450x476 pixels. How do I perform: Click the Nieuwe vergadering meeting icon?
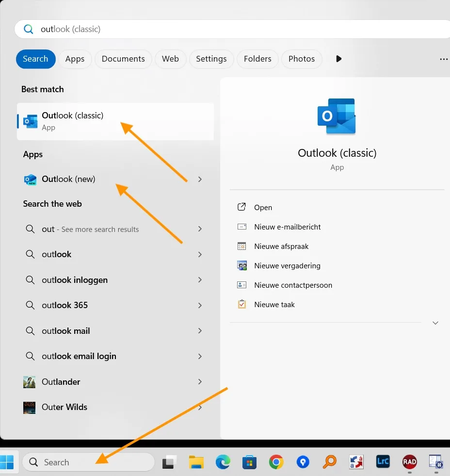[242, 265]
